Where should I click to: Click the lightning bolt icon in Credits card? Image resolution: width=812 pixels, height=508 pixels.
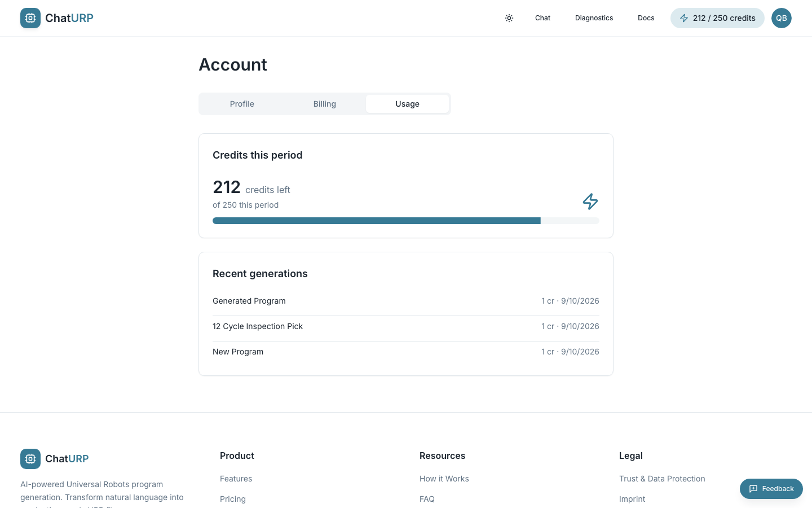590,202
